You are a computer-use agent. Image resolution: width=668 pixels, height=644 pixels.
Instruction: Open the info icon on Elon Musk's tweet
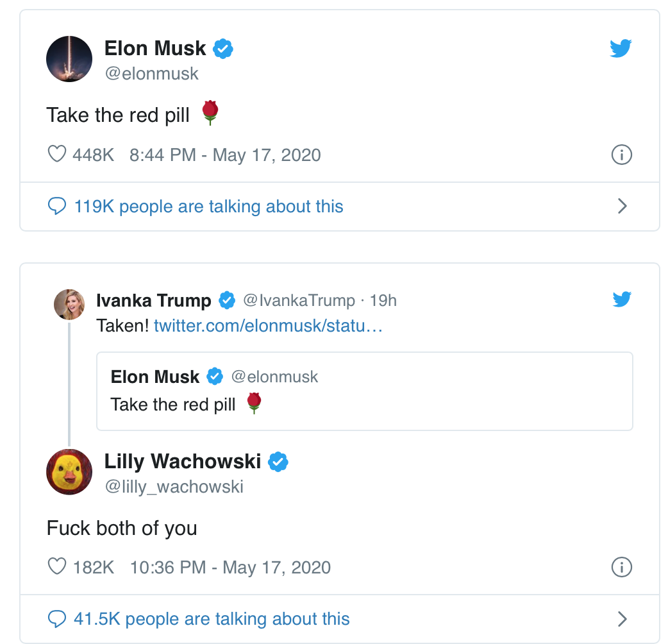coord(621,155)
